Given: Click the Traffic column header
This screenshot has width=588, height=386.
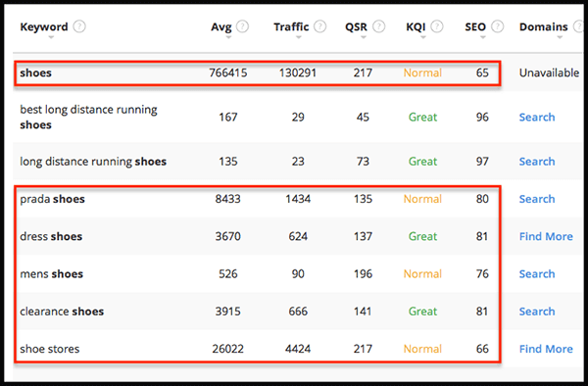Looking at the screenshot, I should [x=291, y=27].
